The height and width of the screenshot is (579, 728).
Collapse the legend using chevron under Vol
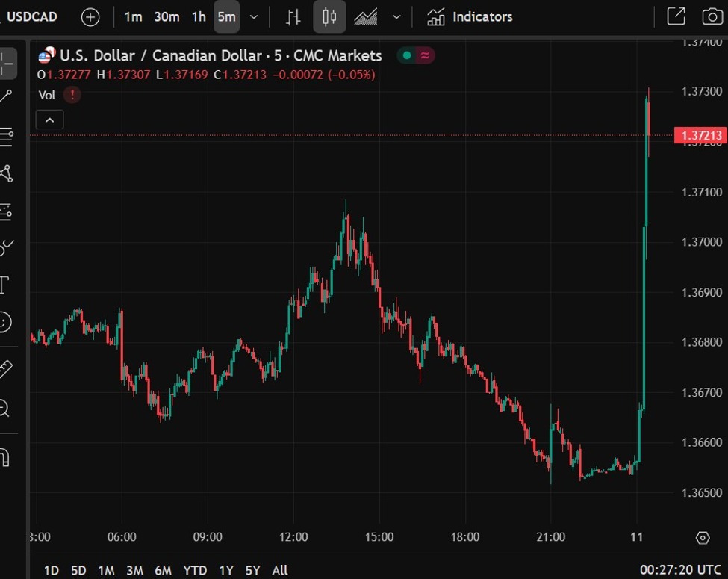tap(49, 120)
